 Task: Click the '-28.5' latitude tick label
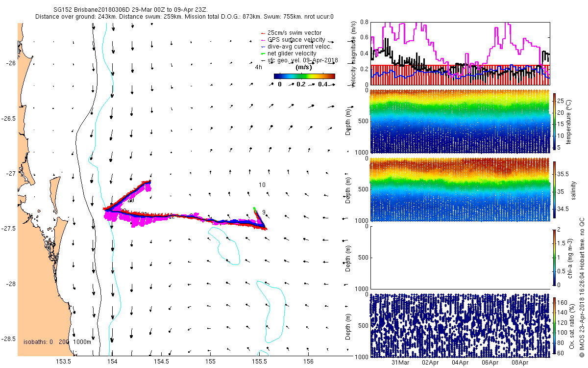9,339
